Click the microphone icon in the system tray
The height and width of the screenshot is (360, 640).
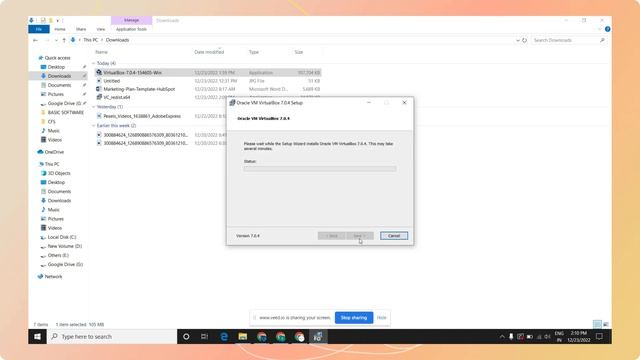[x=511, y=336]
